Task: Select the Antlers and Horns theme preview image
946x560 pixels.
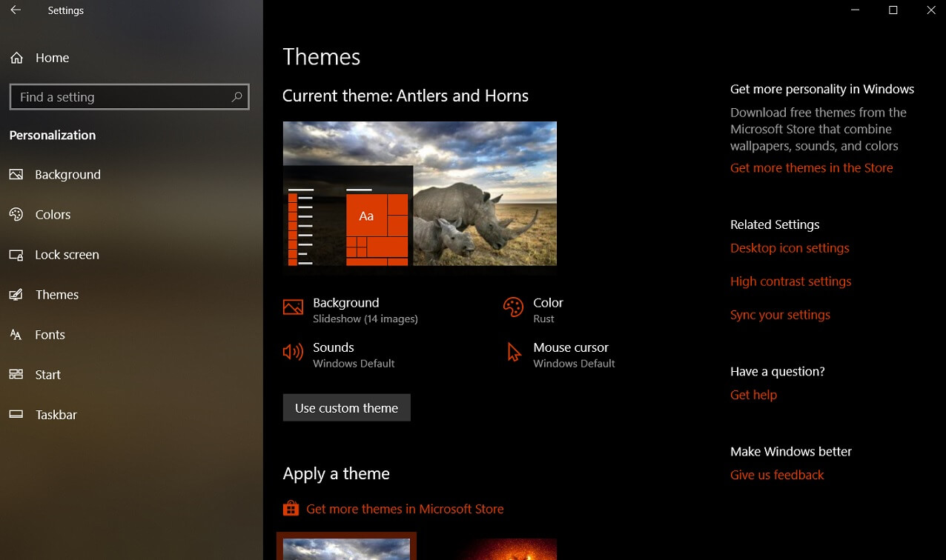Action: point(420,198)
